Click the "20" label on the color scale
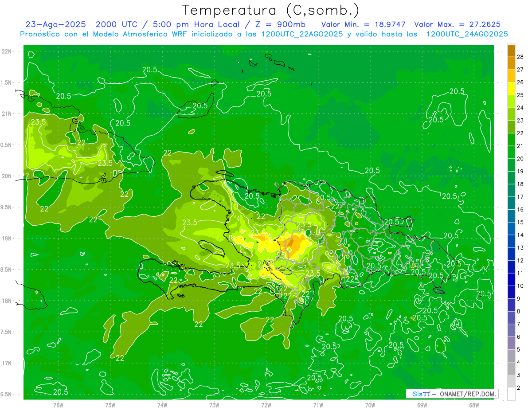This screenshot has height=411, width=532. pyautogui.click(x=520, y=158)
